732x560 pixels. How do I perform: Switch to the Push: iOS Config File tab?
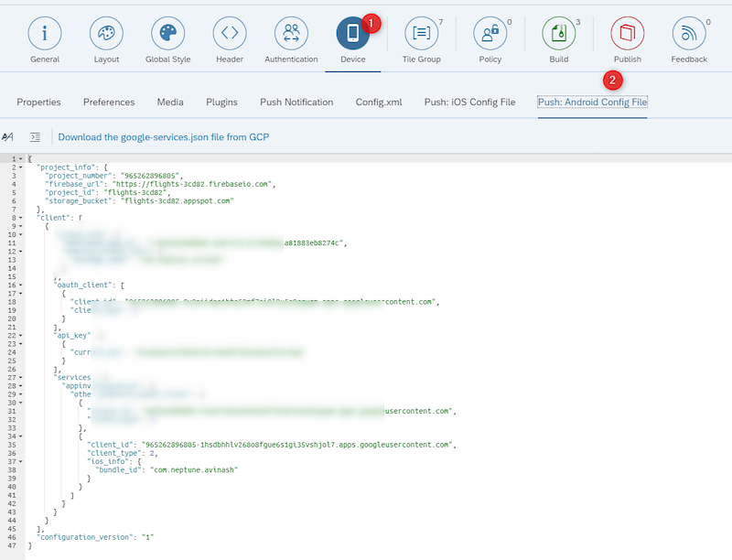(x=468, y=102)
